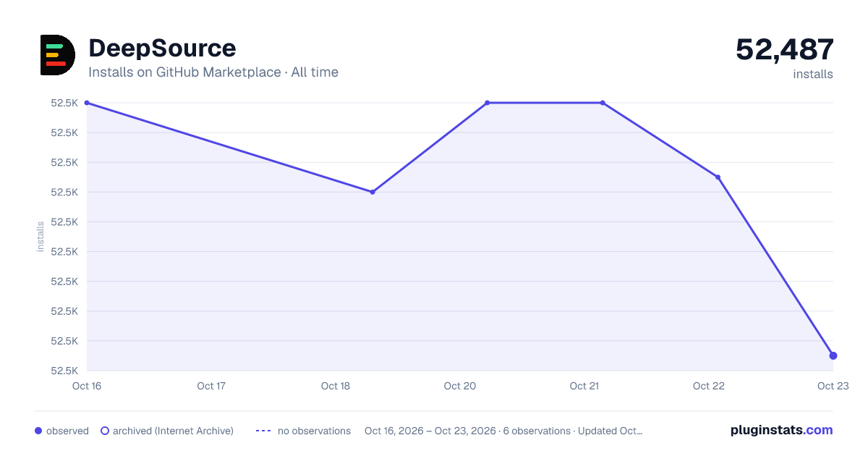
Task: Select the data point just after Oct 22
Action: 718,177
